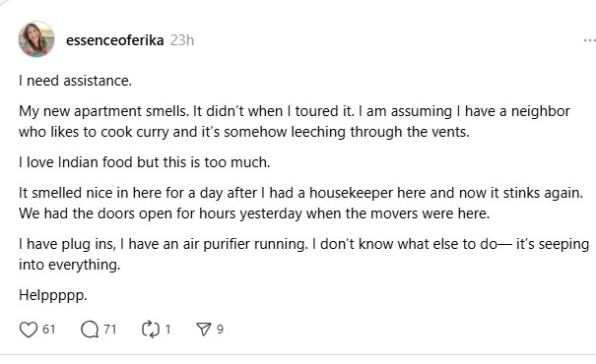
Task: Visit the essenceoferika username link
Action: 115,40
